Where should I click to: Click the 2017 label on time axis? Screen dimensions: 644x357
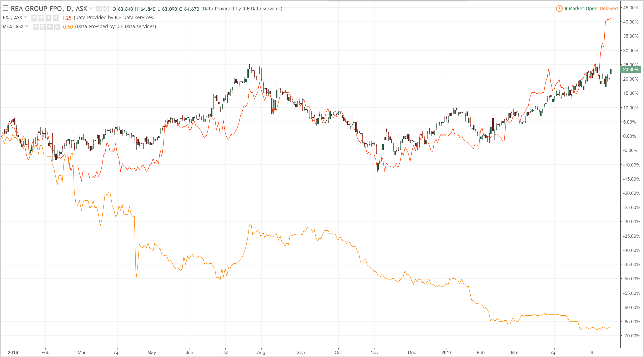coord(446,352)
